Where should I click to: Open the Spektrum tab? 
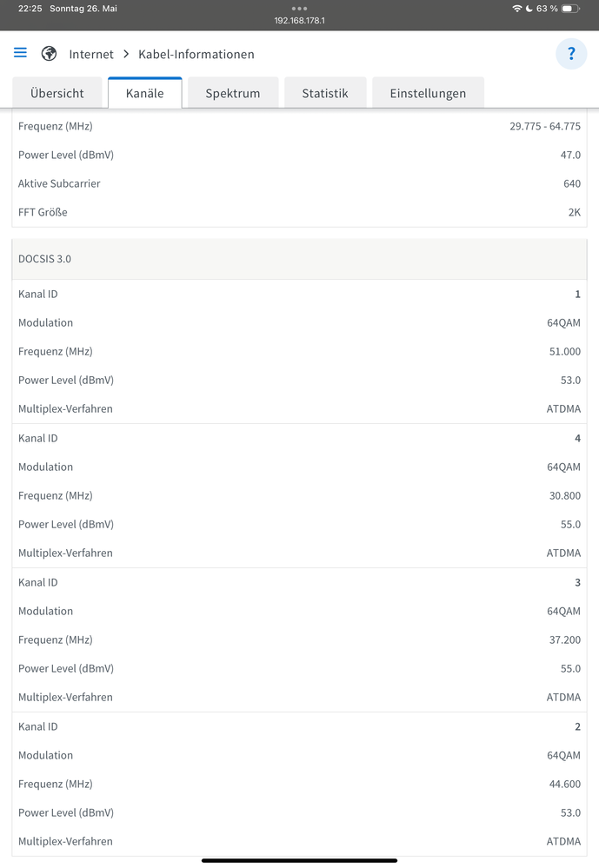pyautogui.click(x=233, y=93)
